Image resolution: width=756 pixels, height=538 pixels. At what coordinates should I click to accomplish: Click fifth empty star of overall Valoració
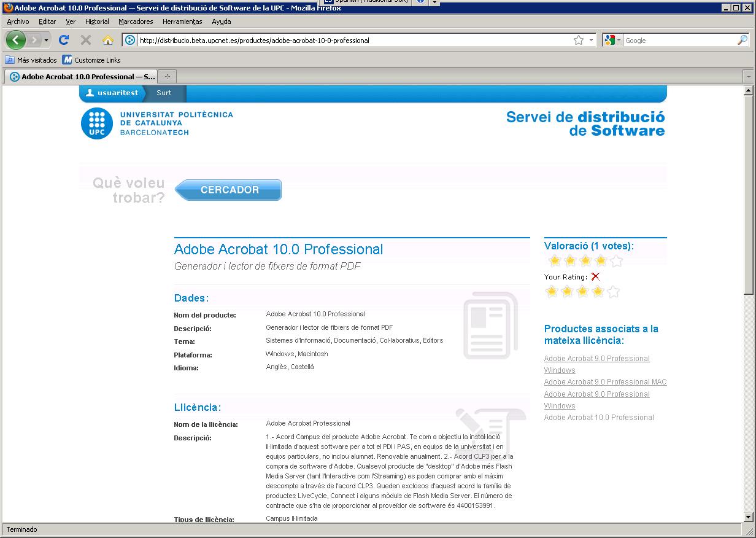[617, 261]
